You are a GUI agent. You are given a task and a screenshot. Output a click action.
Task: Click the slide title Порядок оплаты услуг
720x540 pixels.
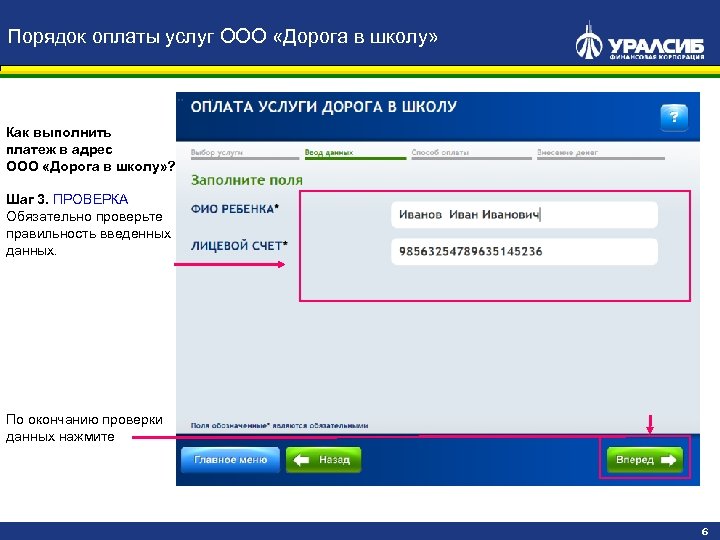pos(223,37)
